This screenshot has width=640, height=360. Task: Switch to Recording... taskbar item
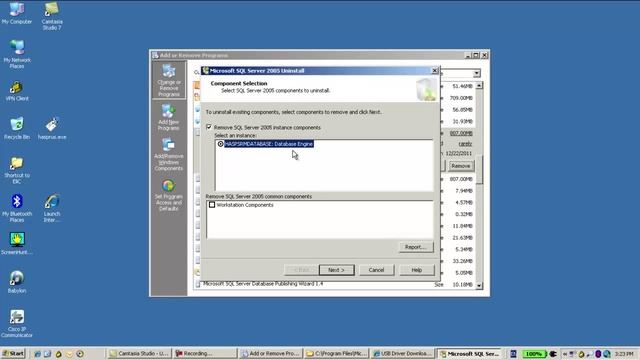(205, 354)
